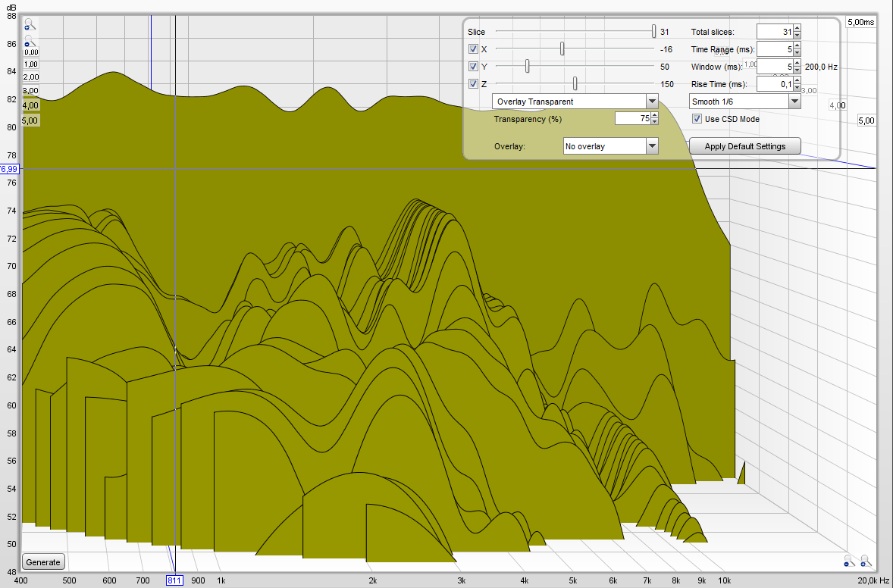
Task: Click the Total slices: label
Action: tap(713, 32)
